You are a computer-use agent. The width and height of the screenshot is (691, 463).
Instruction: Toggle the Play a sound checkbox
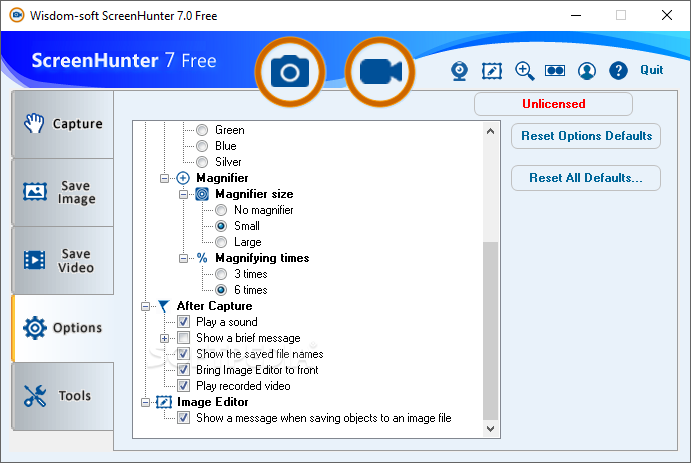183,322
